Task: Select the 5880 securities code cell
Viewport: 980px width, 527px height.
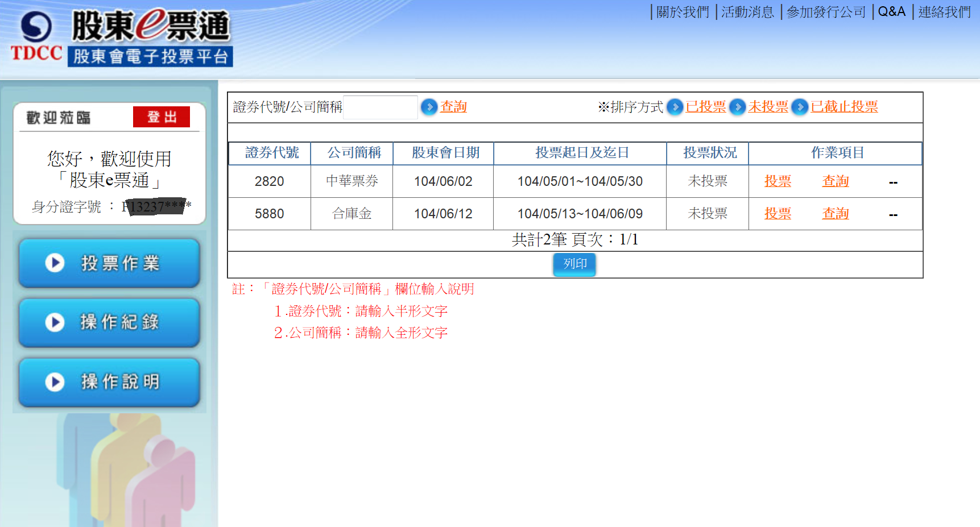Action: [x=270, y=214]
